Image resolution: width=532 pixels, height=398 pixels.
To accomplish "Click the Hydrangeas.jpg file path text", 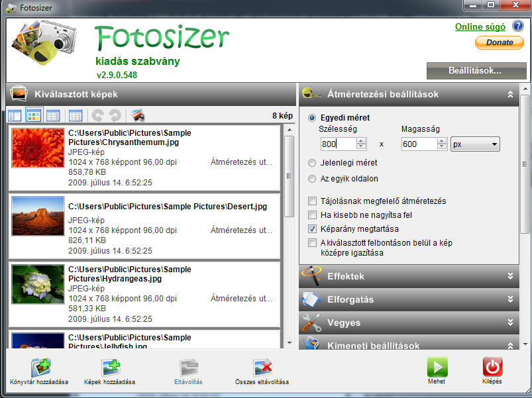I will [130, 274].
